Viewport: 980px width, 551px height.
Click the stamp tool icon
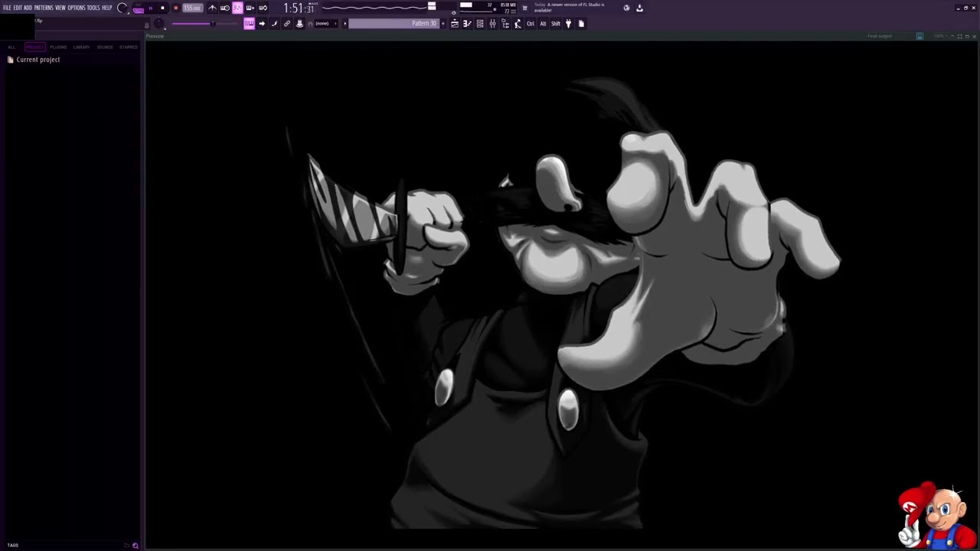pyautogui.click(x=299, y=24)
